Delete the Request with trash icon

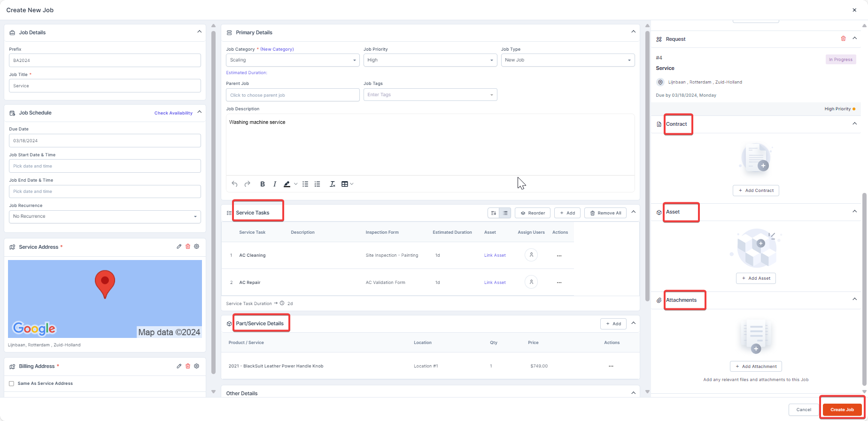click(x=843, y=38)
